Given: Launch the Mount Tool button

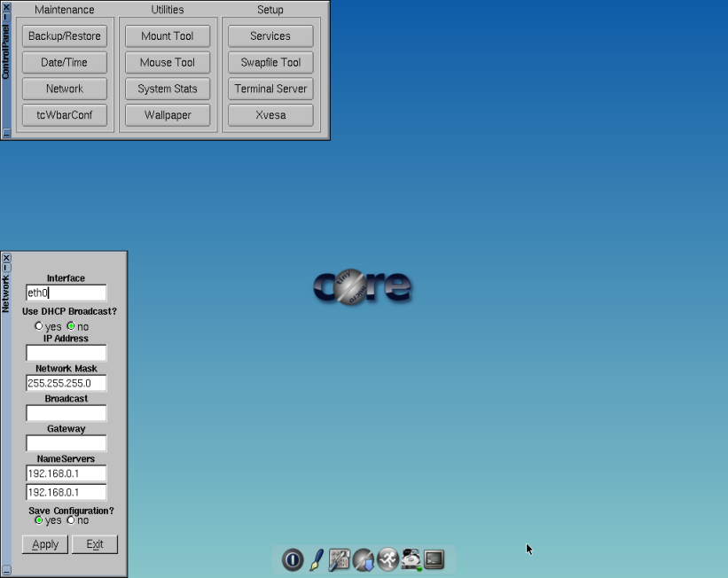Looking at the screenshot, I should pyautogui.click(x=168, y=36).
